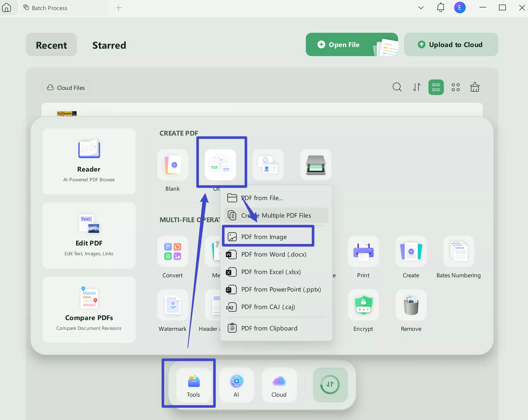Switch to the Starred tab
Viewport: 528px width, 420px height.
109,45
